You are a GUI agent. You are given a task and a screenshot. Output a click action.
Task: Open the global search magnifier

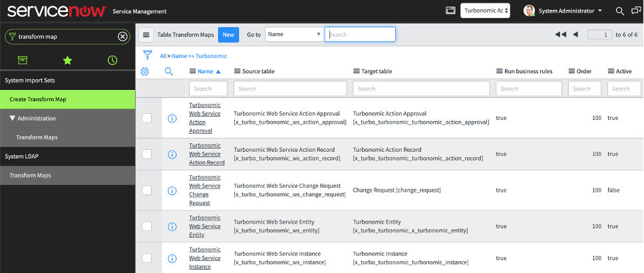(620, 11)
